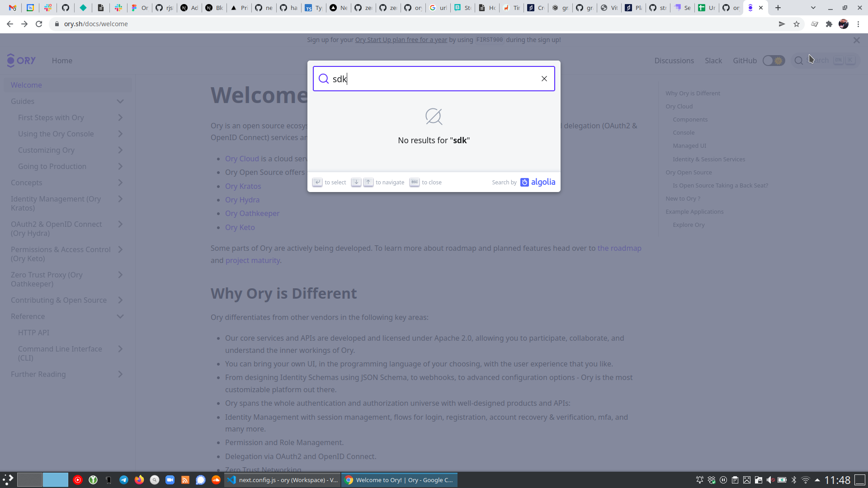The image size is (868, 488).
Task: Open SoundCloud from the taskbar
Action: click(x=216, y=480)
